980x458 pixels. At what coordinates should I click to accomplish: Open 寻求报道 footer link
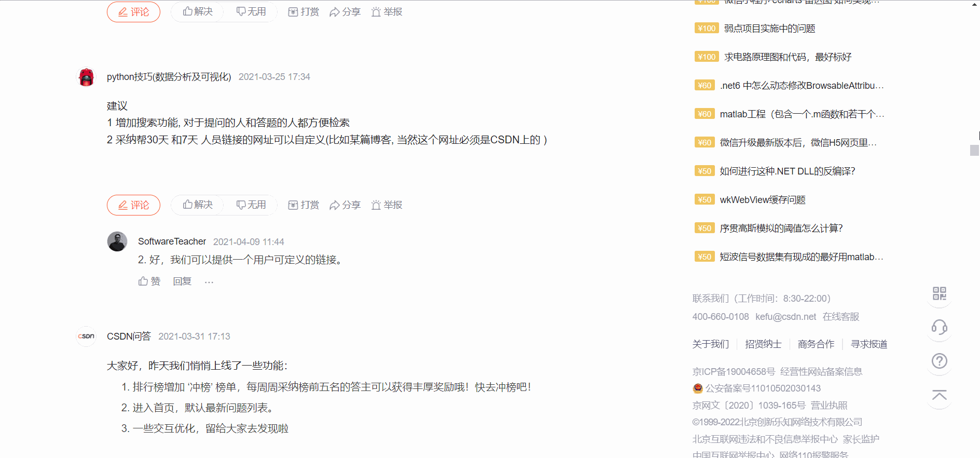pyautogui.click(x=869, y=344)
